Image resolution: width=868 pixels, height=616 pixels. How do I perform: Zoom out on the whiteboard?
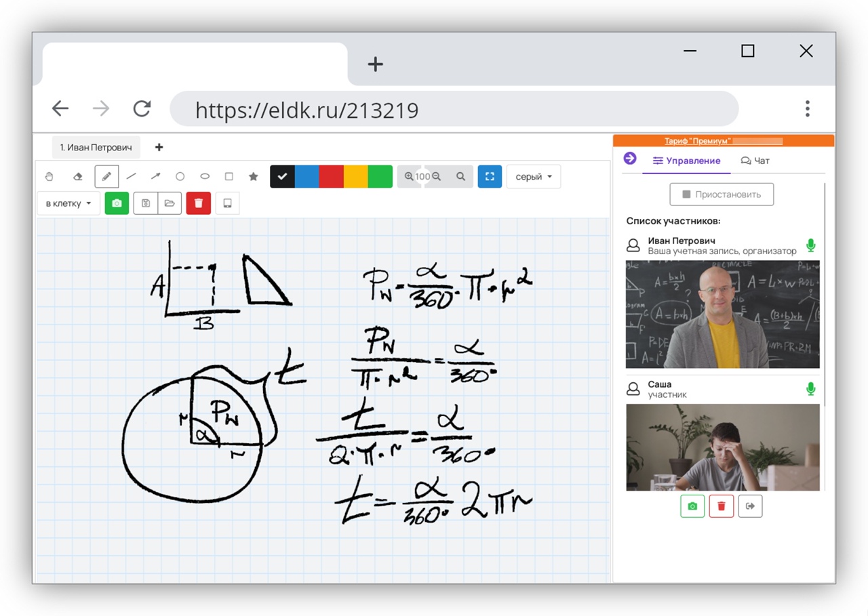tap(437, 176)
